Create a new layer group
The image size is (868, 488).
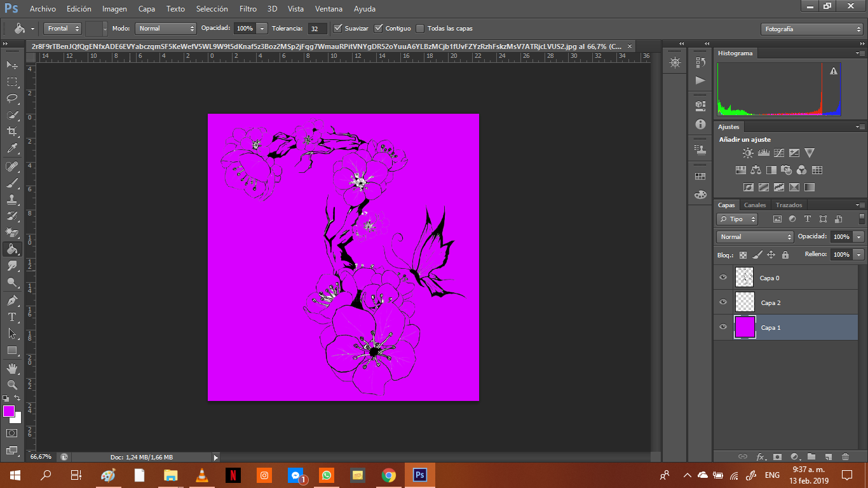[811, 457]
